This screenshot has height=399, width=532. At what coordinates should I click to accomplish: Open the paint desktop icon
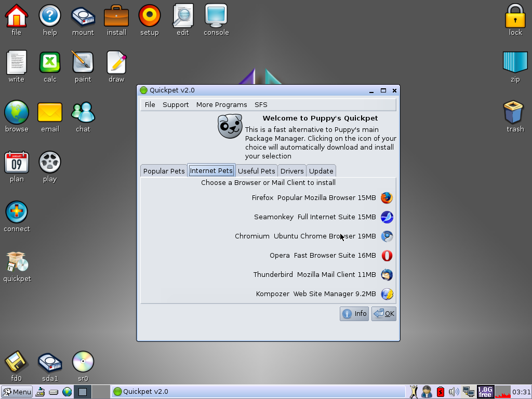[x=83, y=66]
